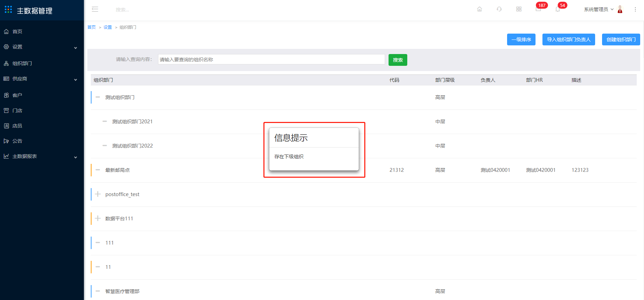Image resolution: width=644 pixels, height=300 pixels.
Task: Expand the 设置 sidebar chevron
Action: coord(76,48)
